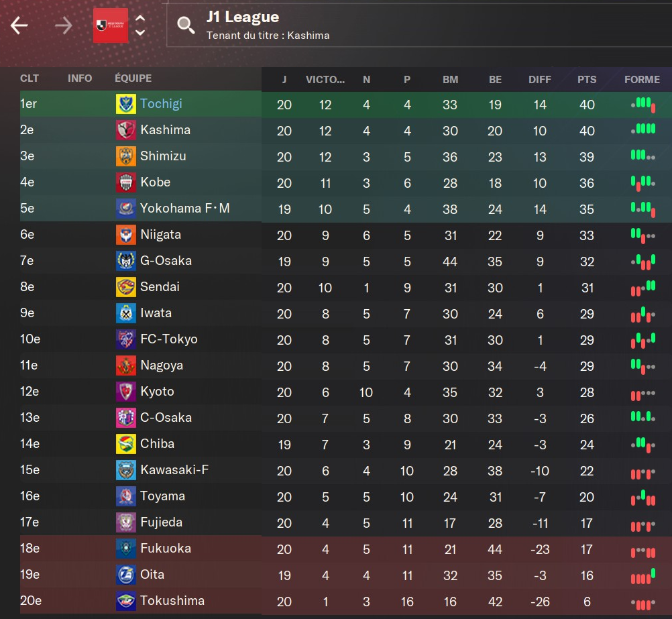672x619 pixels.
Task: Click the Sendai club crest
Action: point(126,288)
